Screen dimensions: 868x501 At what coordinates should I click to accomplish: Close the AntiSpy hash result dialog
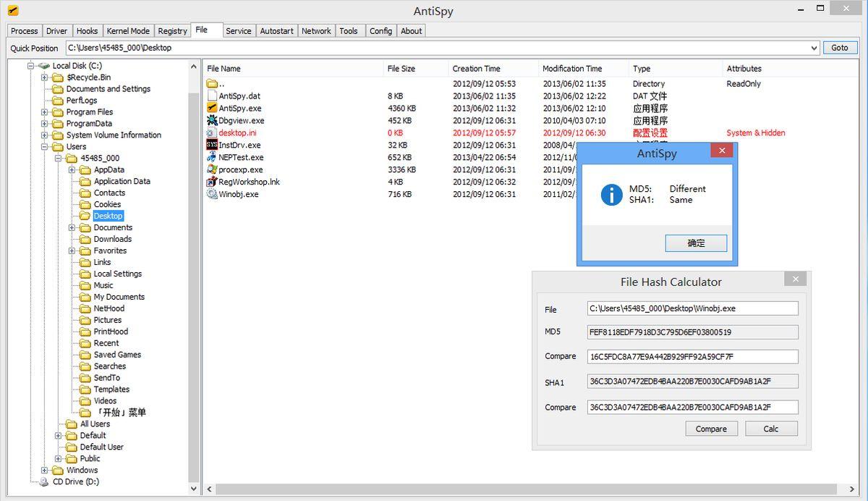[722, 151]
